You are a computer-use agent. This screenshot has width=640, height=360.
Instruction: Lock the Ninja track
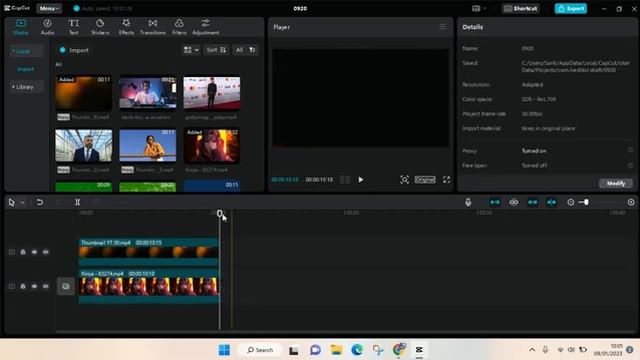pos(23,286)
